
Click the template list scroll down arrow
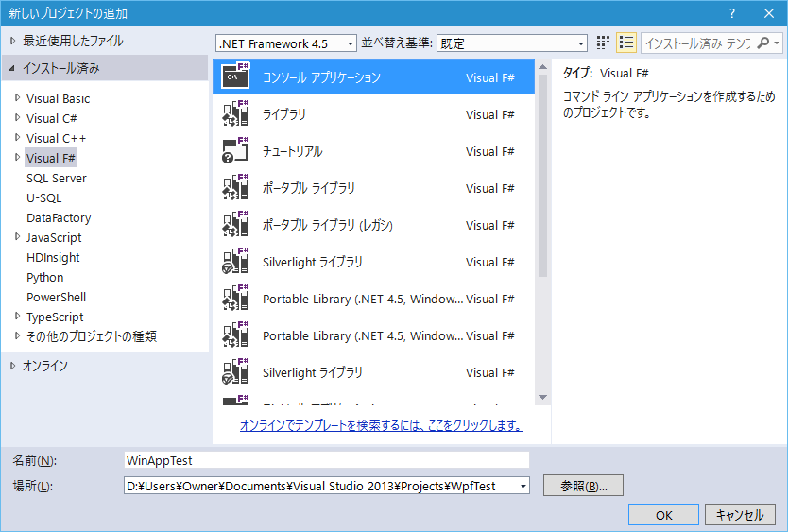click(542, 397)
